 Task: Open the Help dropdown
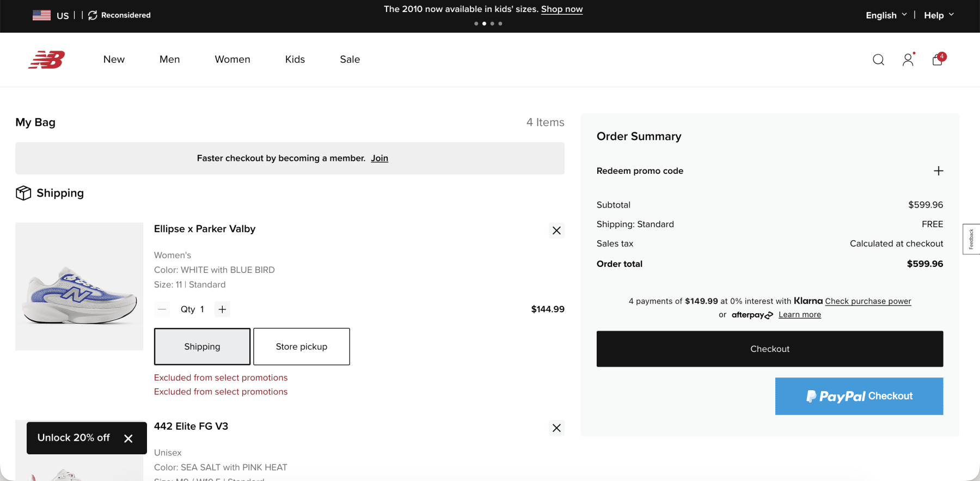[x=939, y=15]
